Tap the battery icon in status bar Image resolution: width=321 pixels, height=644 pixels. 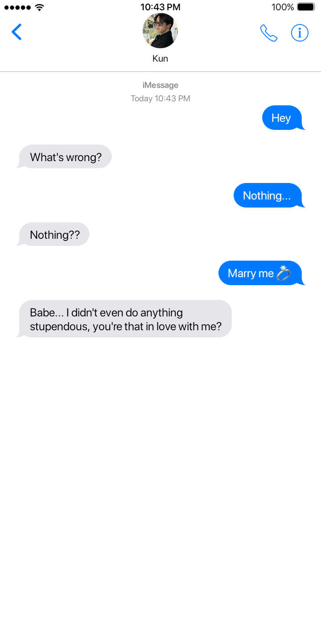click(x=306, y=7)
